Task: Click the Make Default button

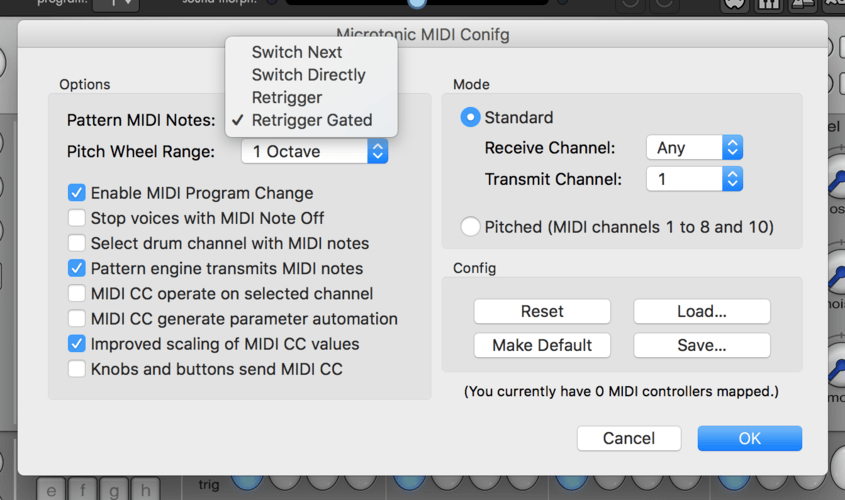Action: pyautogui.click(x=542, y=345)
